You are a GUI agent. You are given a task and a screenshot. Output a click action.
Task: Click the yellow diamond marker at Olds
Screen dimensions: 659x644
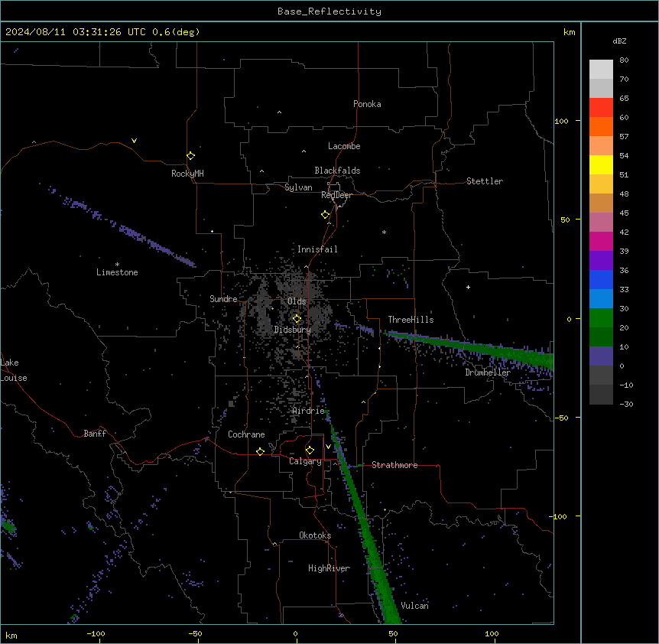point(297,319)
